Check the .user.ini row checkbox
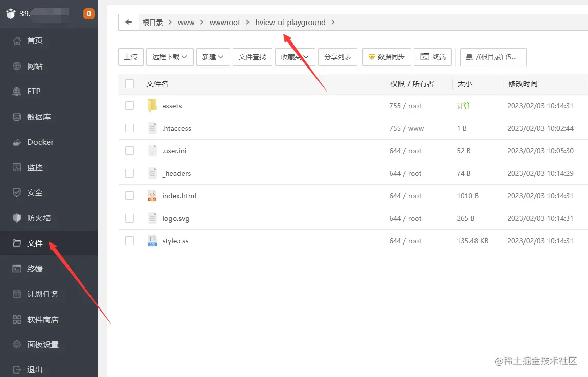Viewport: 588px width, 377px height. [130, 151]
